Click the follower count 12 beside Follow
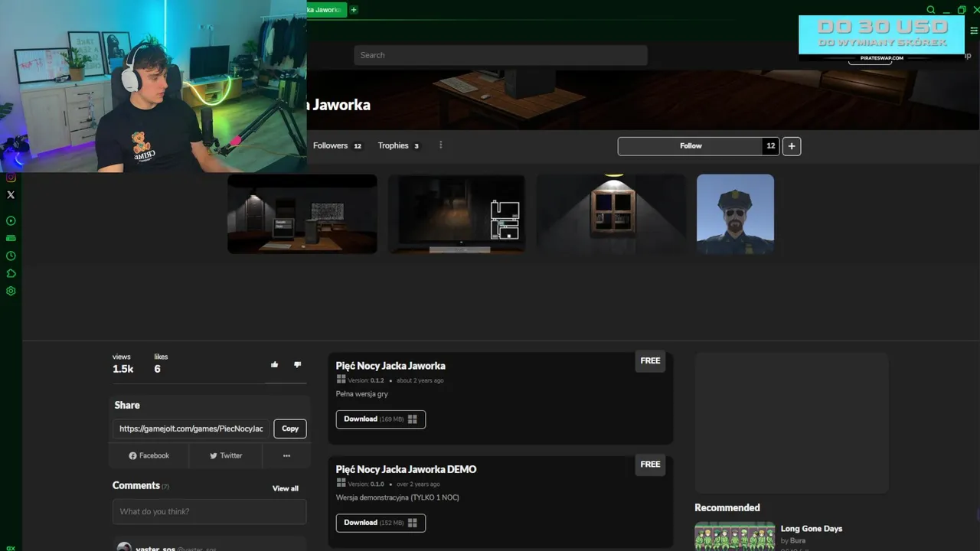The image size is (980, 551). pyautogui.click(x=771, y=146)
